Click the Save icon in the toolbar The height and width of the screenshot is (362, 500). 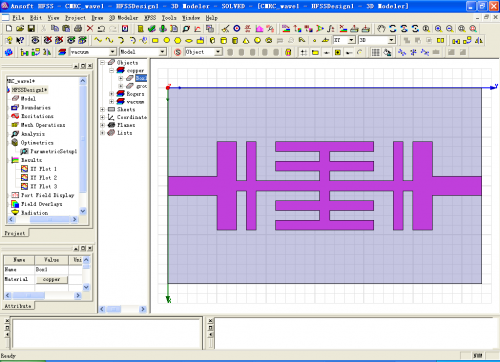click(31, 29)
